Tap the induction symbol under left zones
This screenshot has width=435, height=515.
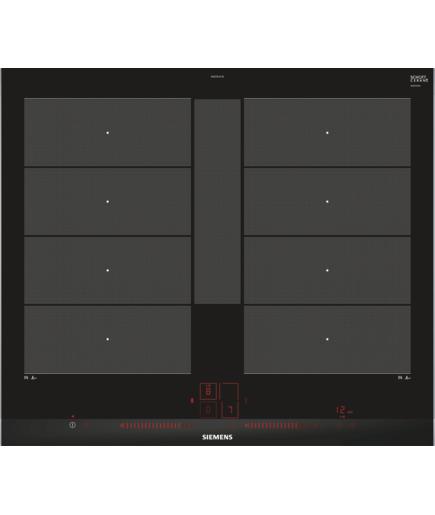tap(30, 378)
